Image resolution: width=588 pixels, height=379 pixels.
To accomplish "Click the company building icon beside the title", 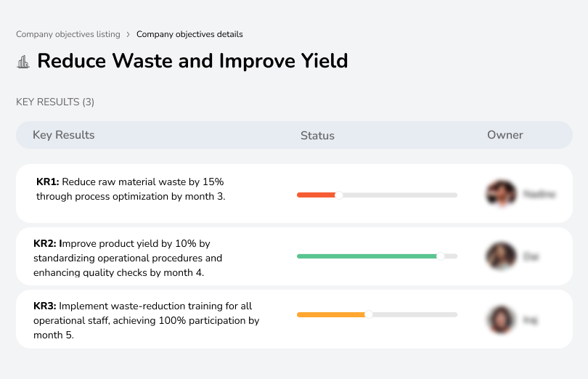I will pos(23,62).
